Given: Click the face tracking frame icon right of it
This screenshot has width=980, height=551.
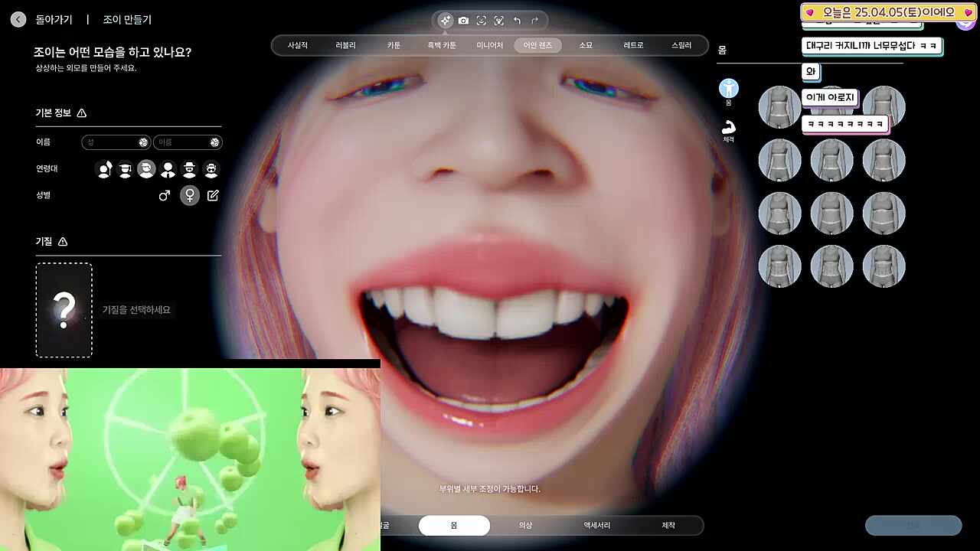Looking at the screenshot, I should pyautogui.click(x=499, y=21).
